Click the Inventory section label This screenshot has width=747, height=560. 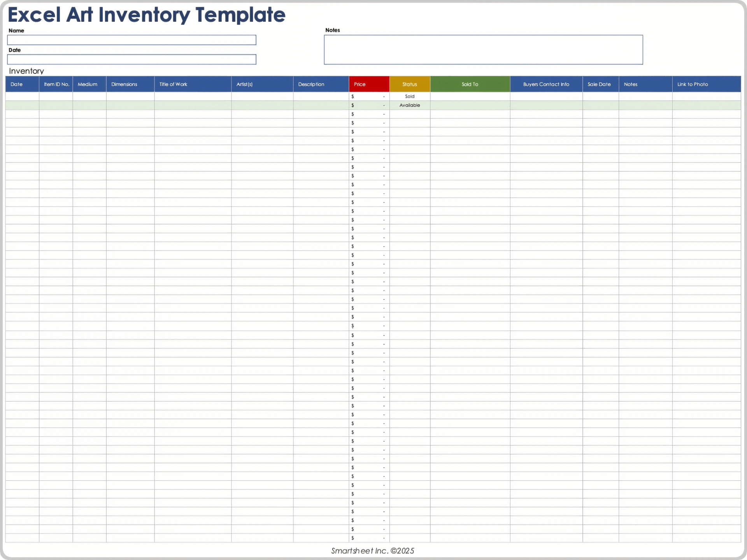(x=26, y=71)
